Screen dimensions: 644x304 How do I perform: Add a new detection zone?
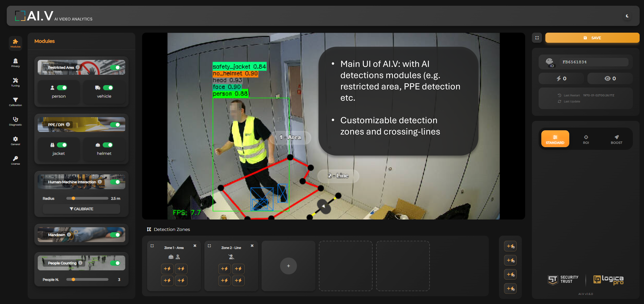[288, 266]
